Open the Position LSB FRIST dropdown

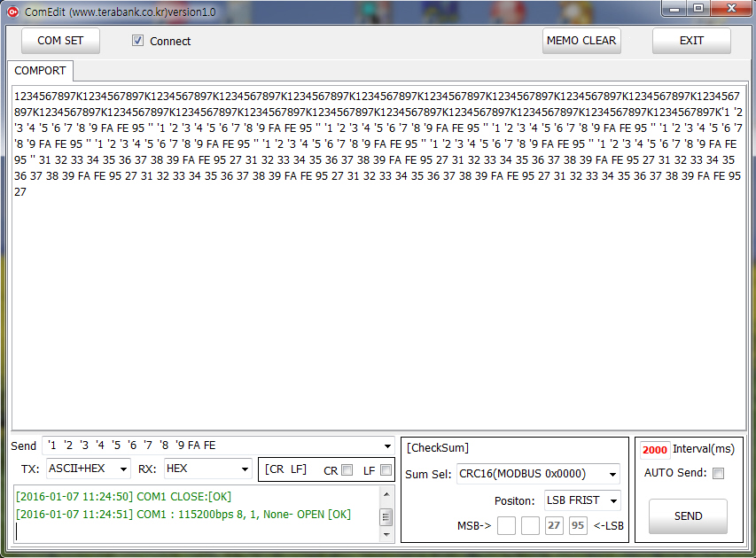pyautogui.click(x=612, y=501)
